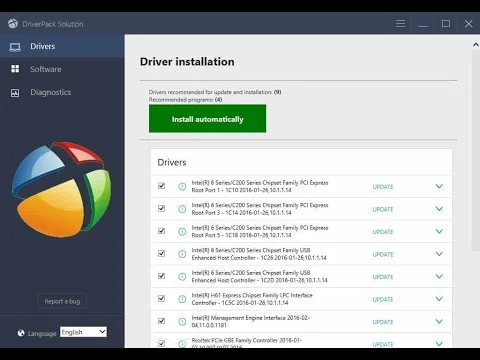Uncheck H61 Express LPC Interface Controller driver
The height and width of the screenshot is (360, 480).
point(161,298)
